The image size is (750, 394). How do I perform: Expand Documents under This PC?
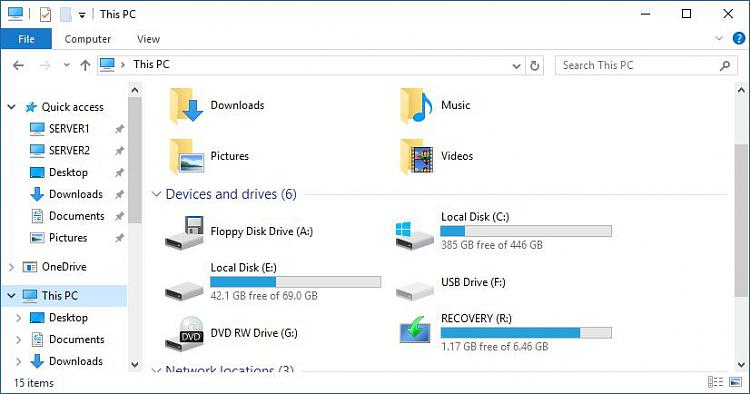(19, 339)
